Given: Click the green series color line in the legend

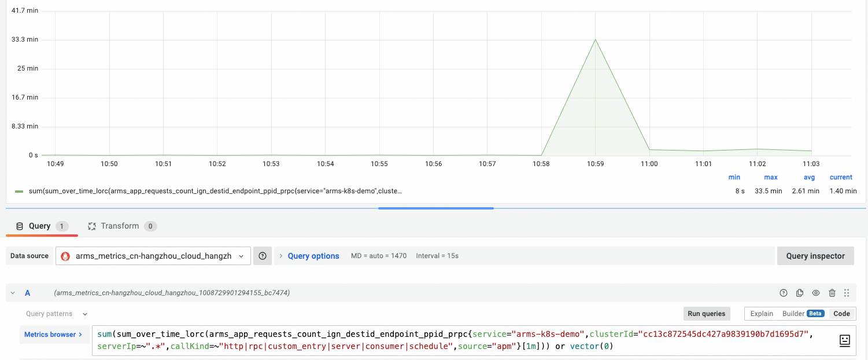Looking at the screenshot, I should click(19, 191).
